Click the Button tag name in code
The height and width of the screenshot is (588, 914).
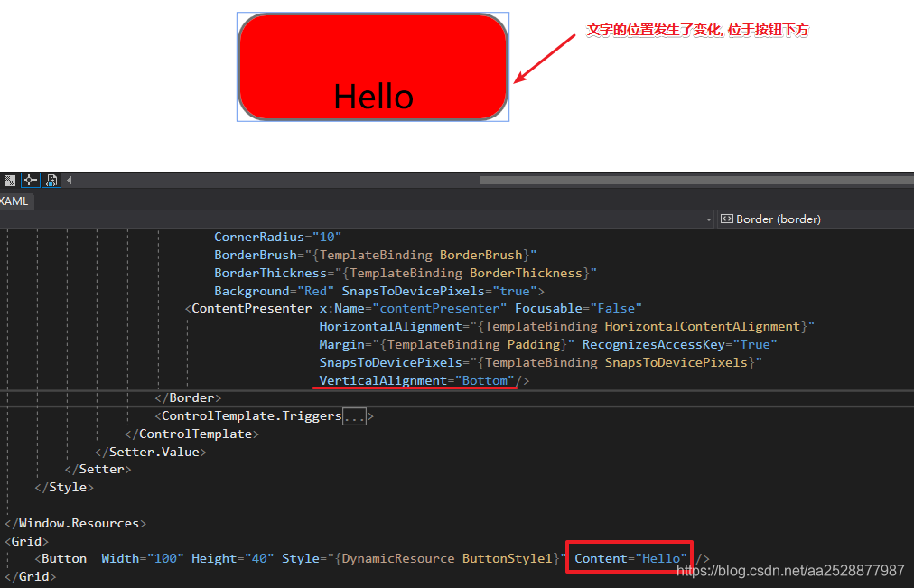(64, 559)
